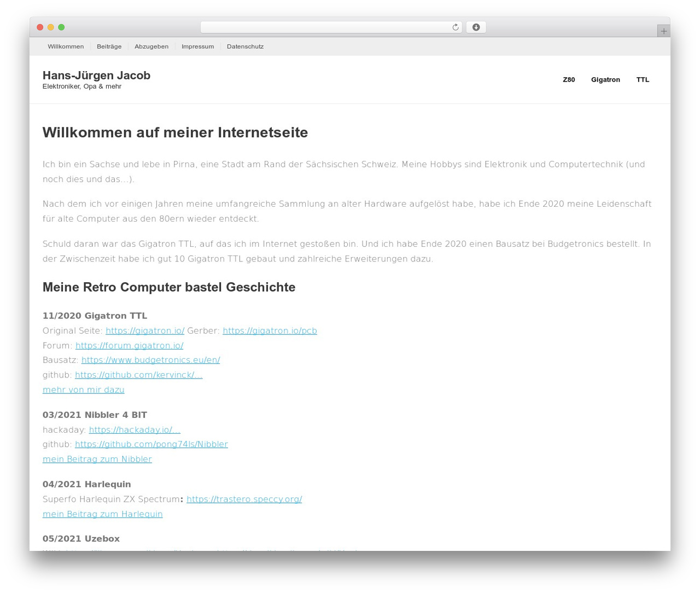Click the '03/2021 Nibbler 4 BIT' entry title
700x593 pixels.
(x=95, y=415)
